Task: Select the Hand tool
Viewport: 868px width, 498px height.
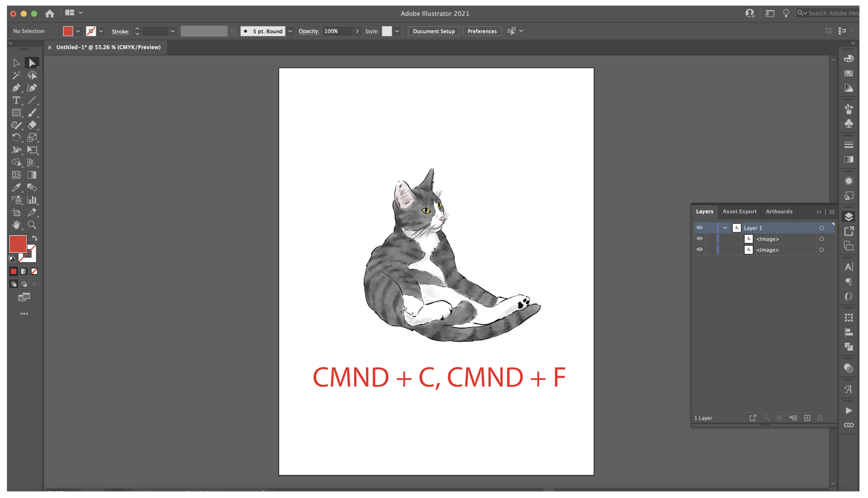Action: coord(16,225)
